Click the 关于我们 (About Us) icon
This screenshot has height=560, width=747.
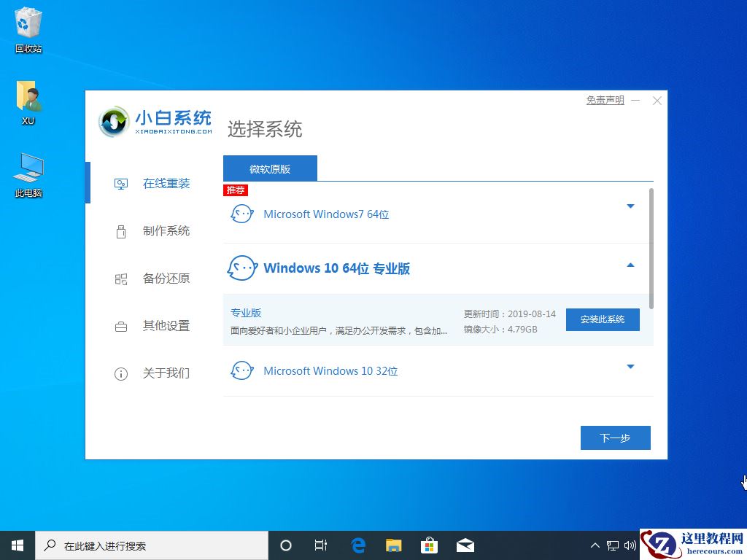click(x=120, y=373)
